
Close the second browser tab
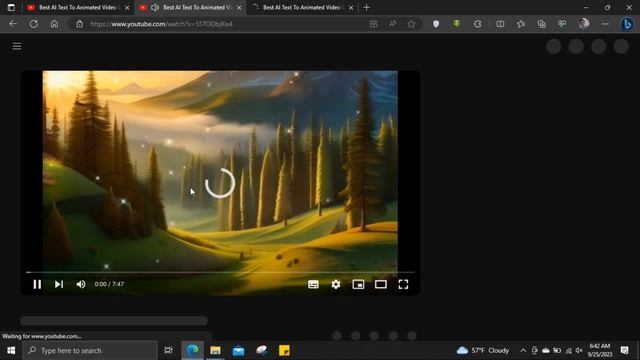239,7
